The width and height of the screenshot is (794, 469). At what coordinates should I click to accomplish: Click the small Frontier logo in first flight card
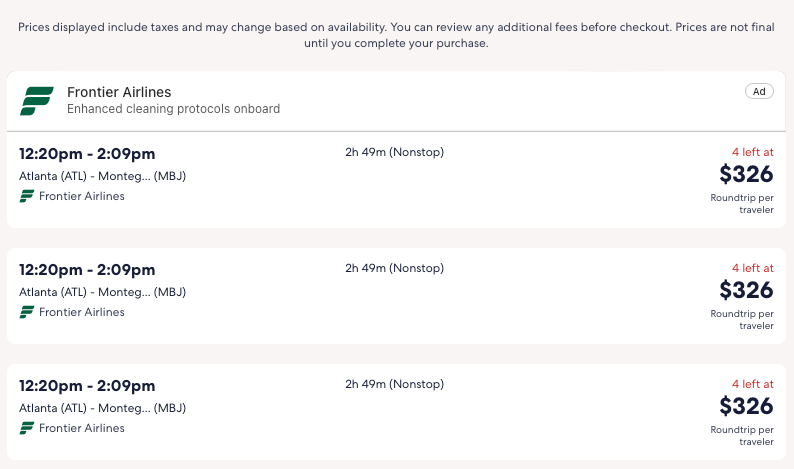(x=27, y=197)
